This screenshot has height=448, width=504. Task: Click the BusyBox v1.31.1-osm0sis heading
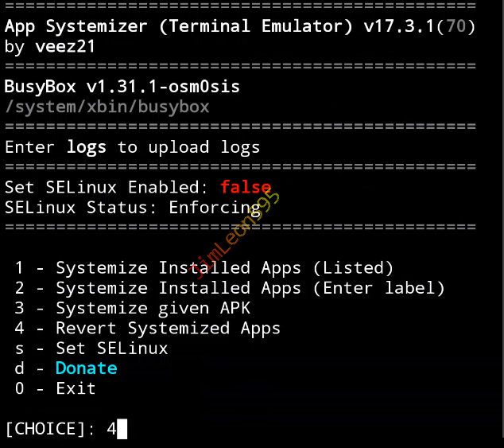pyautogui.click(x=122, y=86)
